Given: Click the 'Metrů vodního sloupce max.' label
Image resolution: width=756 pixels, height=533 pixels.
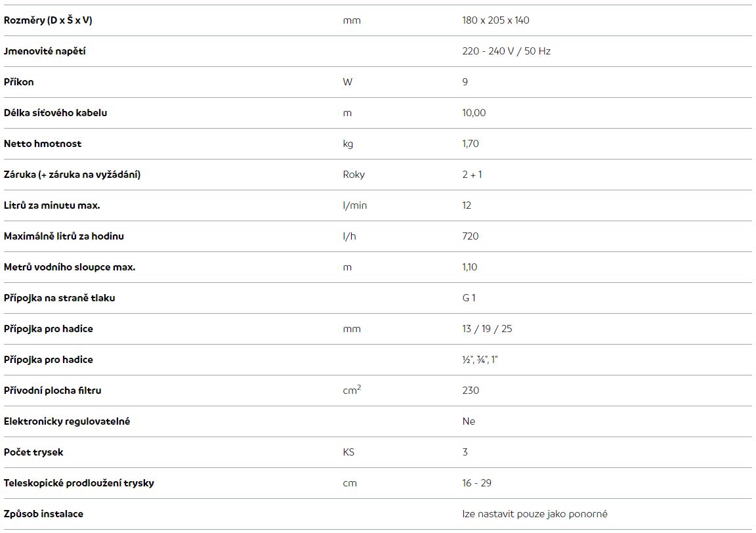Looking at the screenshot, I should tap(70, 267).
